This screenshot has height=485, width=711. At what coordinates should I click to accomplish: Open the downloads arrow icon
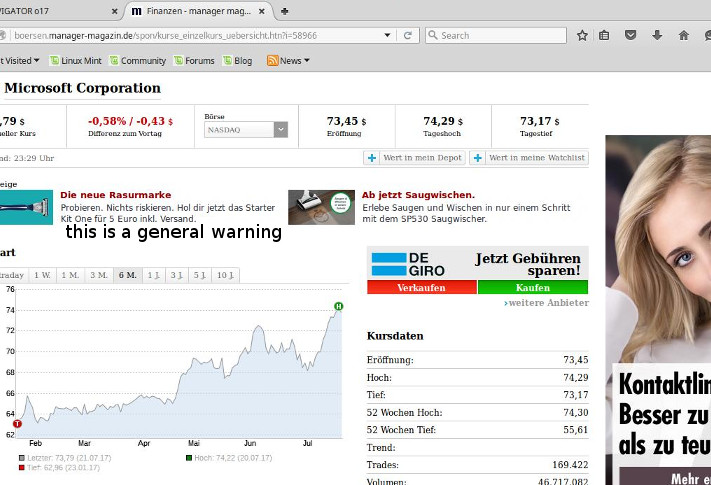(x=657, y=35)
